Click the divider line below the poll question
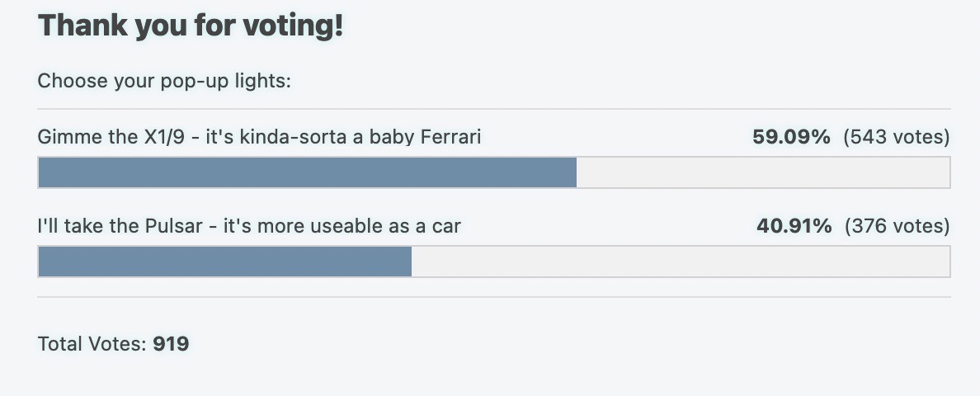The image size is (980, 396). pyautogui.click(x=494, y=109)
